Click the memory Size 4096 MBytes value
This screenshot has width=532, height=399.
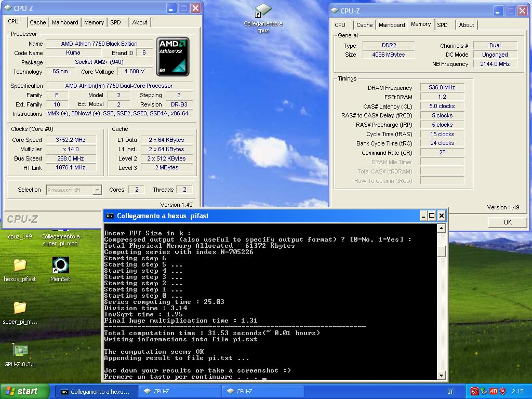click(x=389, y=55)
